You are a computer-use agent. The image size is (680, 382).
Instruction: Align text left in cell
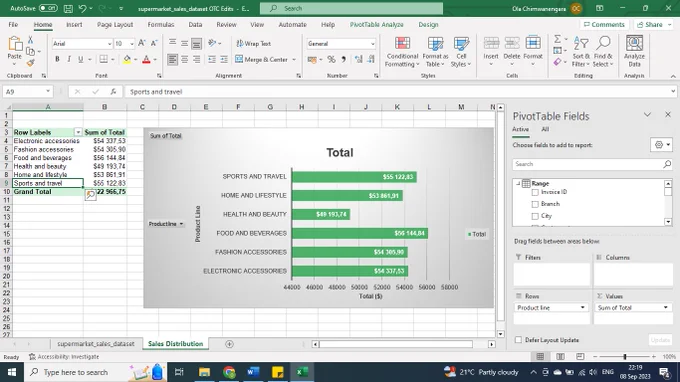point(173,59)
